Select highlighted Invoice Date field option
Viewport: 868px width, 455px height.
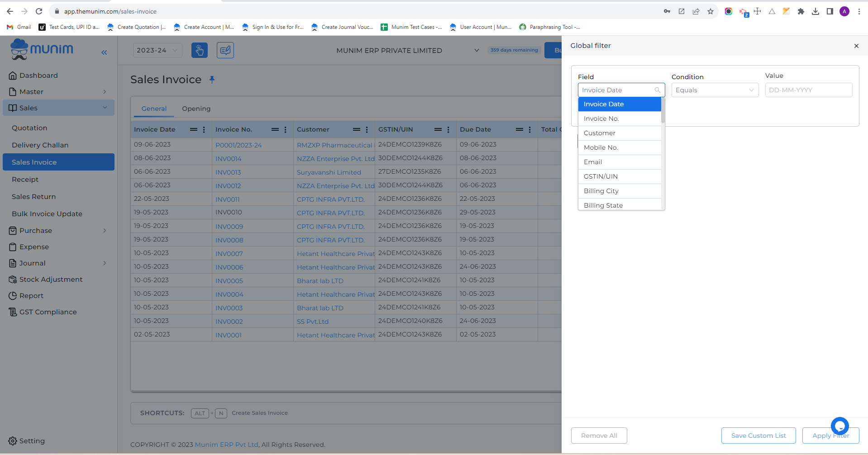[620, 104]
